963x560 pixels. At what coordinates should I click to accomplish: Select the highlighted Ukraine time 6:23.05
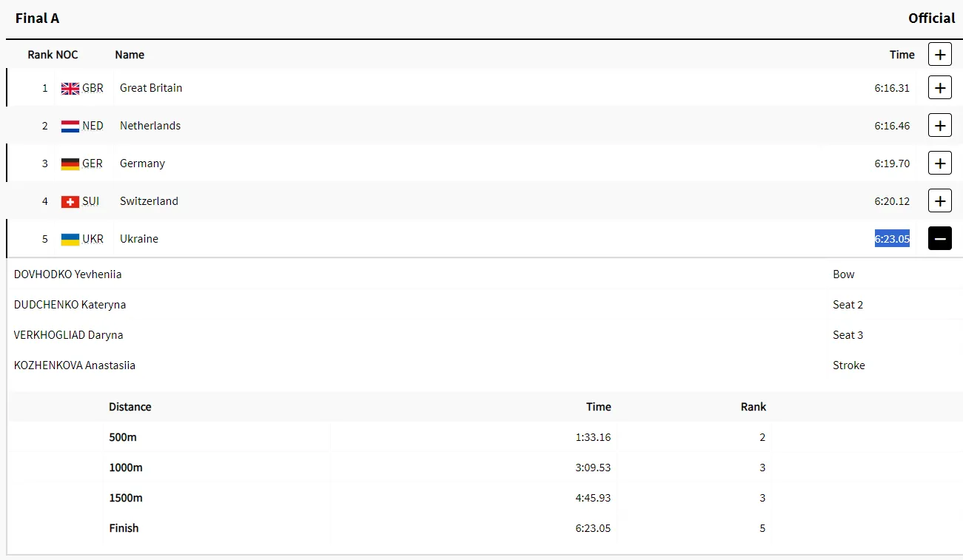pos(892,239)
